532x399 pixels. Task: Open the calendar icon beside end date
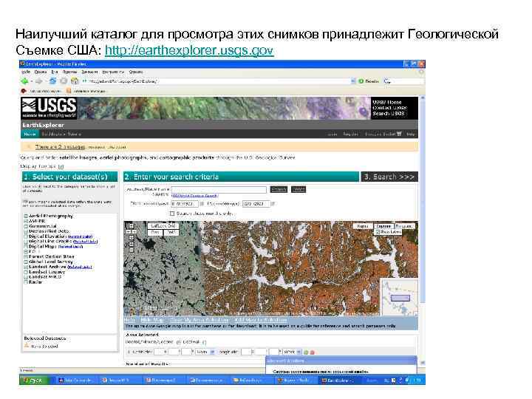click(x=273, y=204)
